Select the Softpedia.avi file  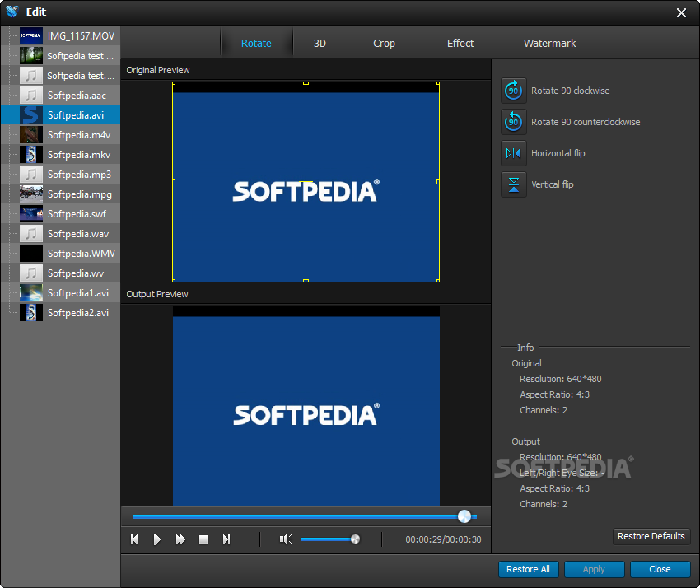(61, 114)
